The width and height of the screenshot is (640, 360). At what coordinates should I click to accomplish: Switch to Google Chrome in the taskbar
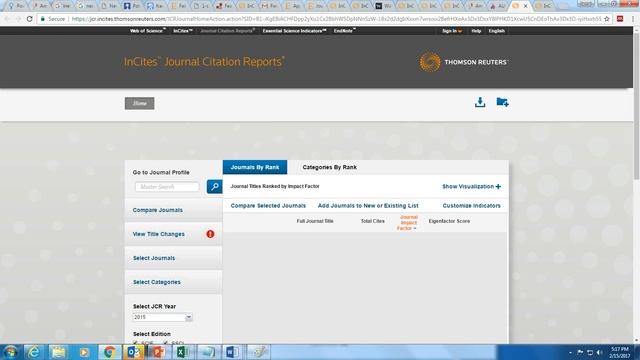(x=109, y=352)
